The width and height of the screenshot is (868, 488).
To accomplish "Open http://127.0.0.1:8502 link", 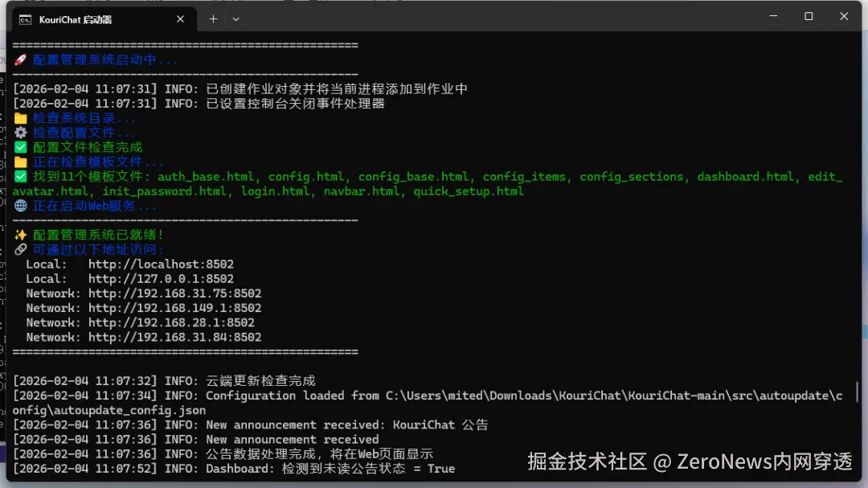I will [161, 279].
